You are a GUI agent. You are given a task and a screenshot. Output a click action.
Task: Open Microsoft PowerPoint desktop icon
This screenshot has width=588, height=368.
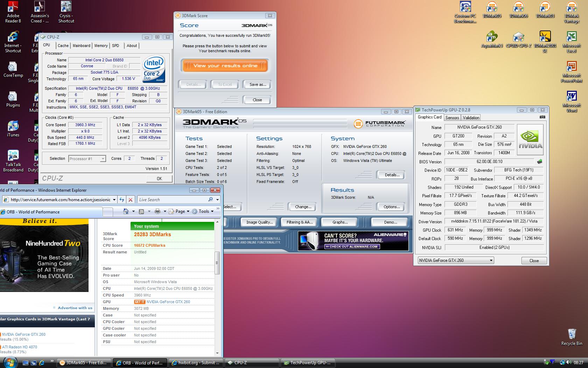[x=572, y=71]
